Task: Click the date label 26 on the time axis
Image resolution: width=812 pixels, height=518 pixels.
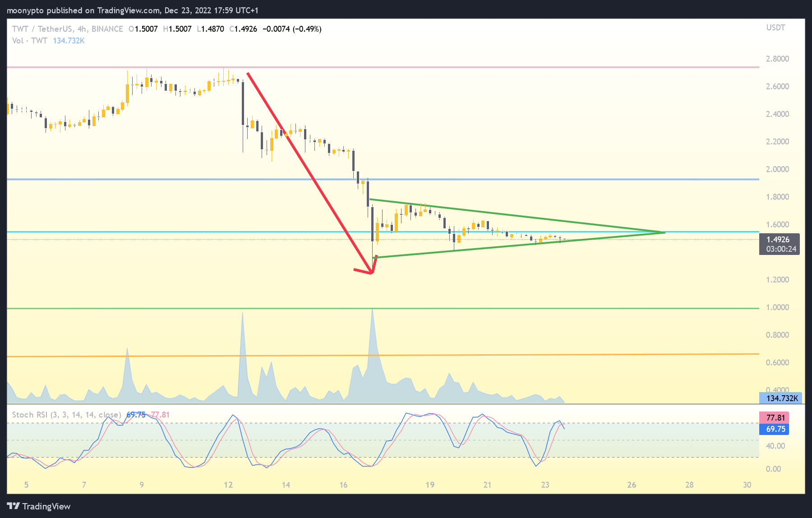Action: [x=632, y=485]
